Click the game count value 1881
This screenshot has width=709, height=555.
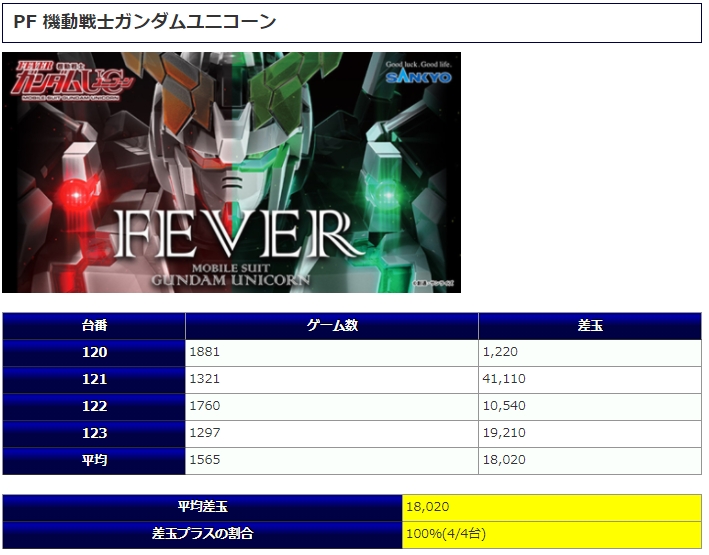click(204, 352)
